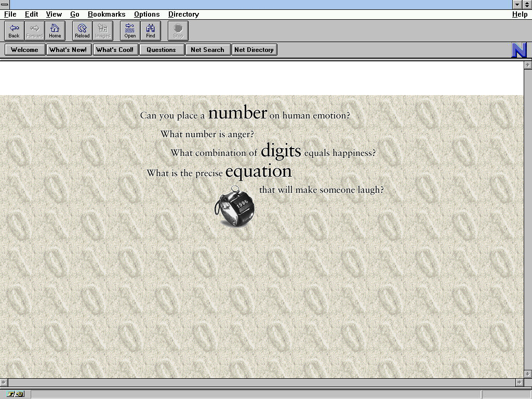
Task: Click the Back arrow toolbar button
Action: coord(14,31)
